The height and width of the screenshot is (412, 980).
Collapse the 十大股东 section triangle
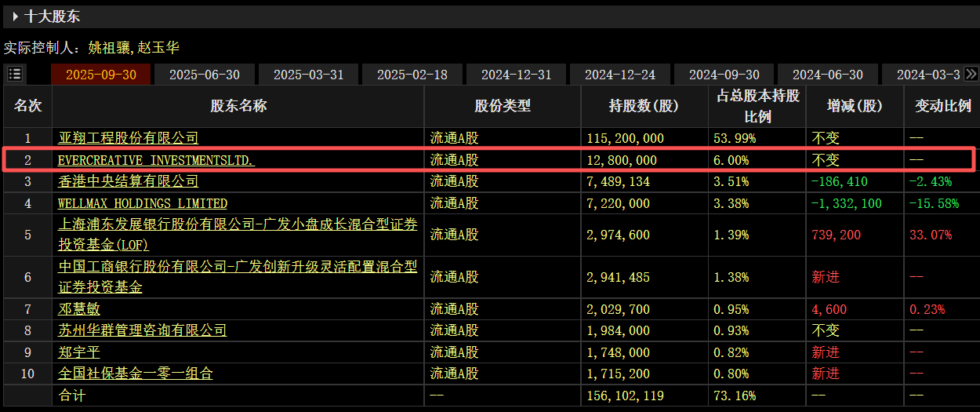click(x=15, y=16)
